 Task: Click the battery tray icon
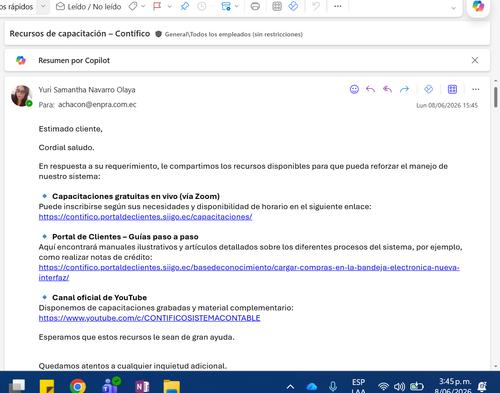tap(417, 387)
